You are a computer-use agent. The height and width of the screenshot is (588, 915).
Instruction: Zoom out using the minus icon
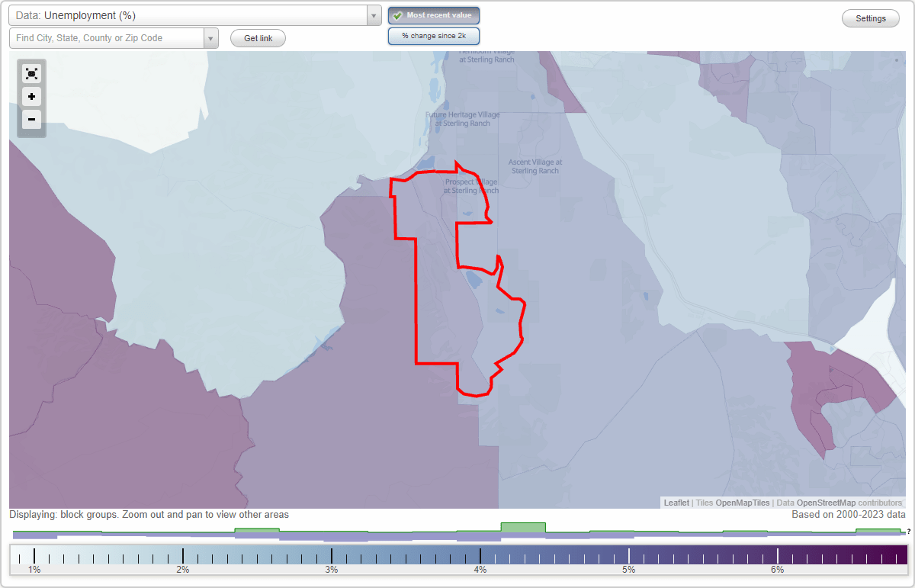tap(31, 120)
